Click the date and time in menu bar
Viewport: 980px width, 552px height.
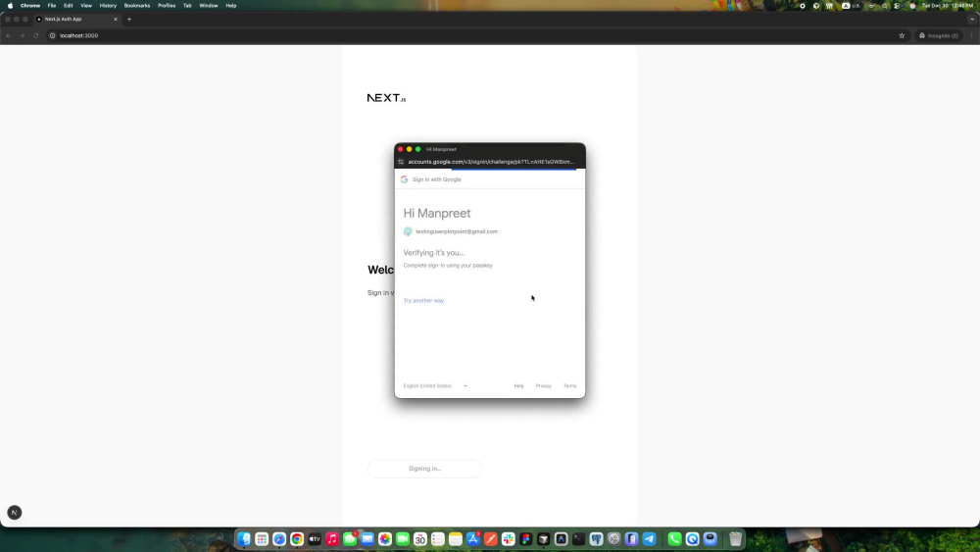pyautogui.click(x=948, y=6)
